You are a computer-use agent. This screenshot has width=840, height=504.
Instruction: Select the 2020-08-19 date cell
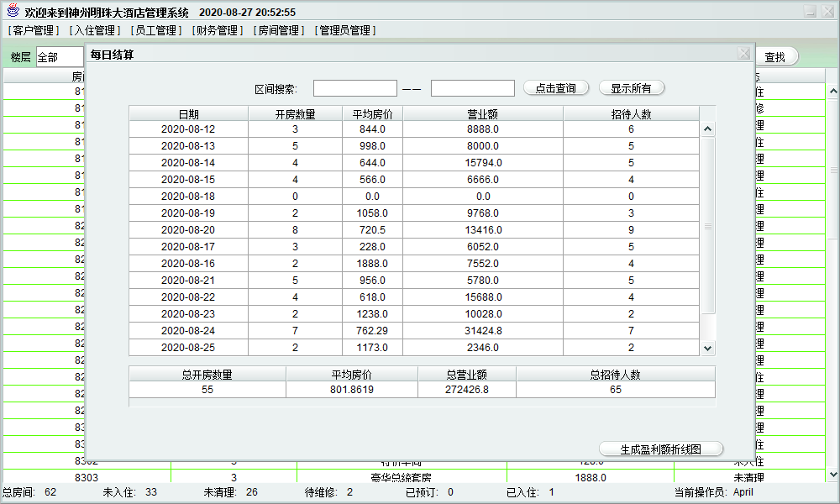pyautogui.click(x=188, y=213)
